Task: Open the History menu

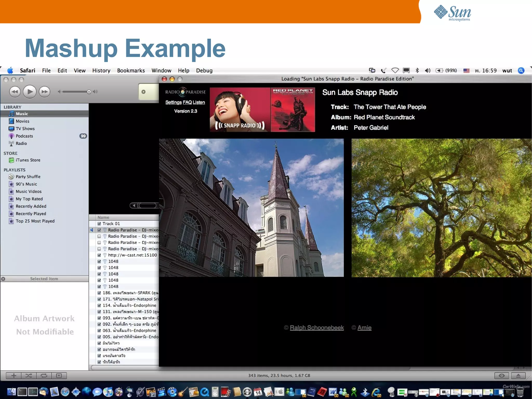Action: tap(101, 71)
